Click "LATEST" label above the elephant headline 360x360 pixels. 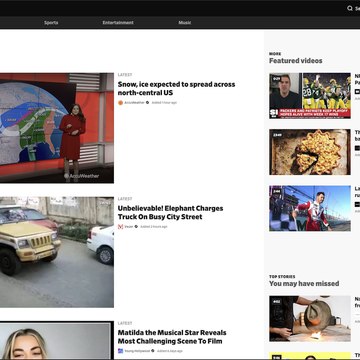click(x=125, y=199)
